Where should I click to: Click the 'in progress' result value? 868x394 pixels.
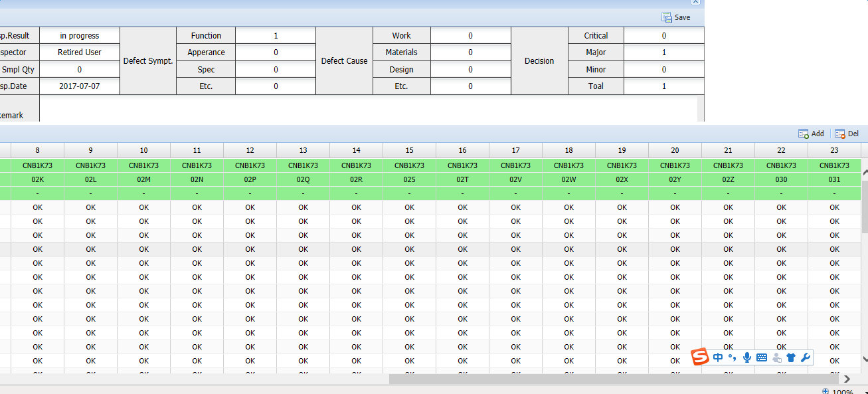point(80,35)
